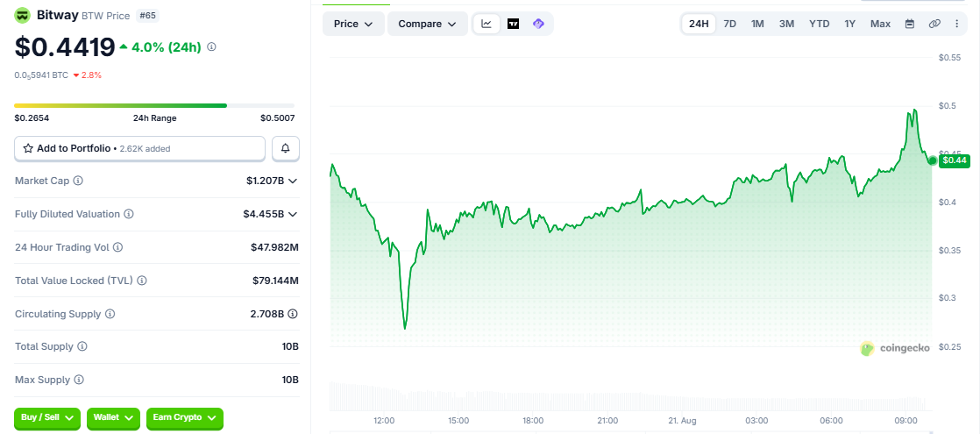Viewport: 980px width, 434px height.
Task: Click the $0.2654 range low value
Action: pos(32,117)
